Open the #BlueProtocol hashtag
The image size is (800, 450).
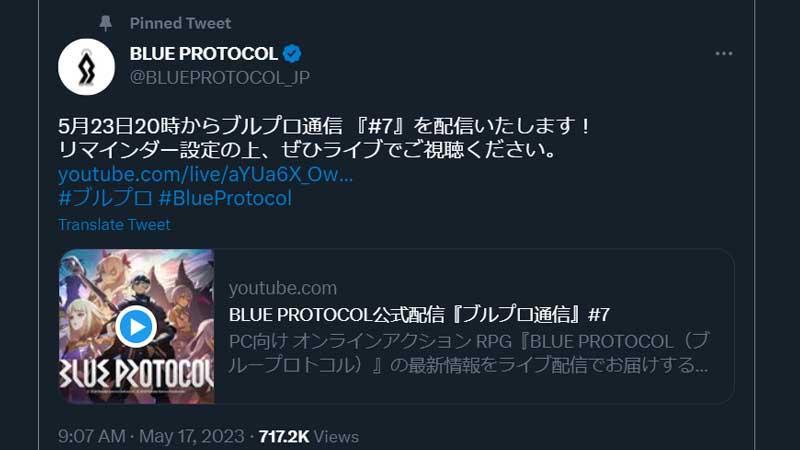(226, 198)
